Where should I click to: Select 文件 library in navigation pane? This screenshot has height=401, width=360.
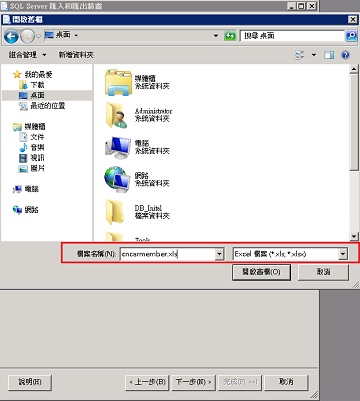(37, 137)
